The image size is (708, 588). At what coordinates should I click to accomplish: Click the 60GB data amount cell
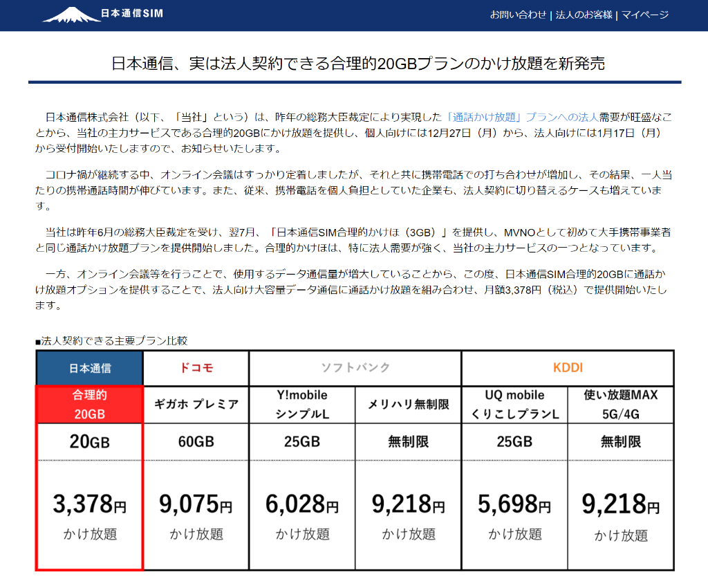pyautogui.click(x=196, y=441)
